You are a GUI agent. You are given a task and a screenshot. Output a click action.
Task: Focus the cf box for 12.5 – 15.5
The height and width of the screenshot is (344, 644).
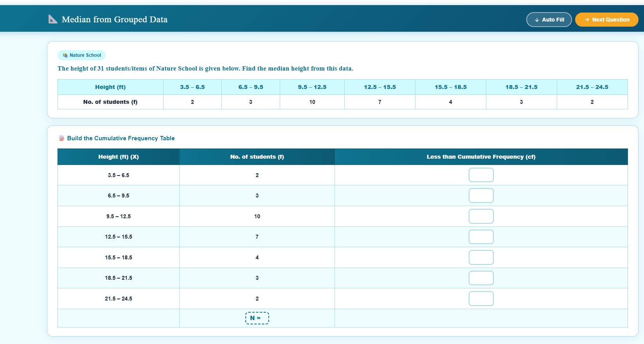pyautogui.click(x=481, y=237)
